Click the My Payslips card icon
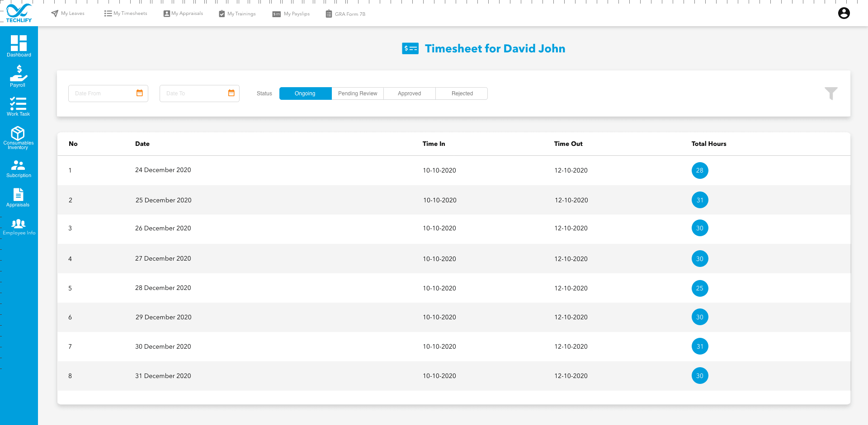 point(277,14)
